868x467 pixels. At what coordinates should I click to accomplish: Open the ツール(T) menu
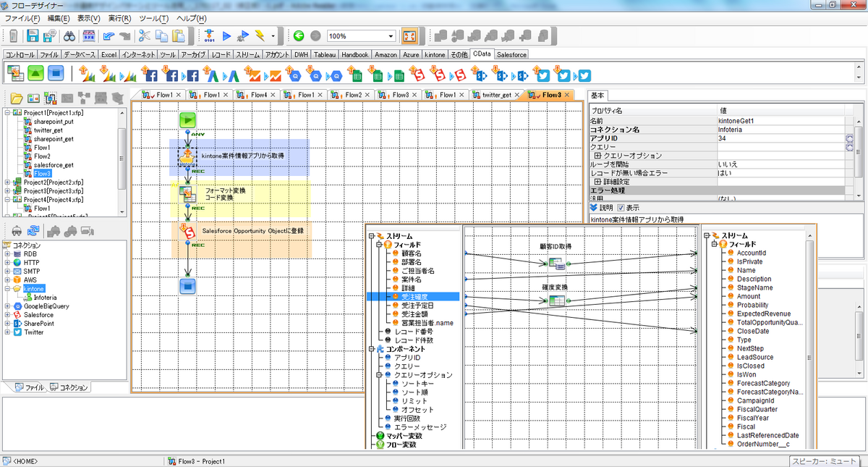click(x=153, y=18)
